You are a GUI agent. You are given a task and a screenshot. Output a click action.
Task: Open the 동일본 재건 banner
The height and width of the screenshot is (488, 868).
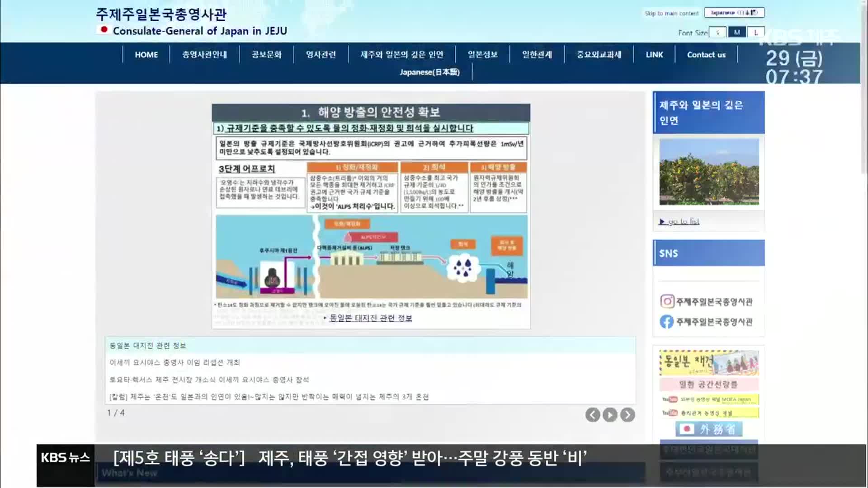[x=709, y=363]
